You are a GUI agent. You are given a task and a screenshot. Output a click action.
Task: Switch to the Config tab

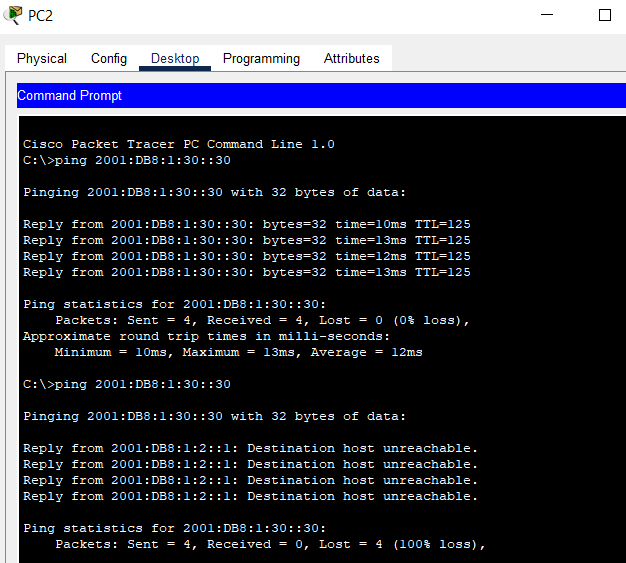coord(109,58)
